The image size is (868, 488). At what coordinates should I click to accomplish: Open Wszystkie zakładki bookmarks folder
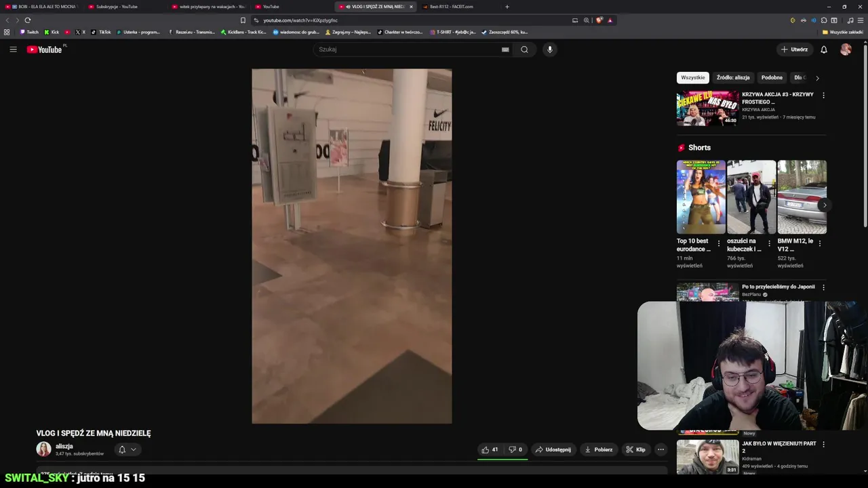(x=842, y=32)
